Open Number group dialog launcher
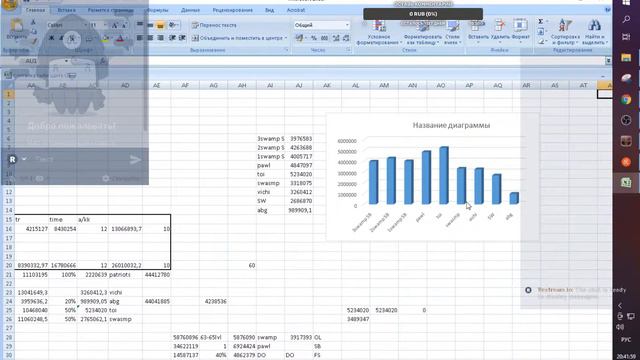Screen dimensions: 640x360 coord(349,50)
